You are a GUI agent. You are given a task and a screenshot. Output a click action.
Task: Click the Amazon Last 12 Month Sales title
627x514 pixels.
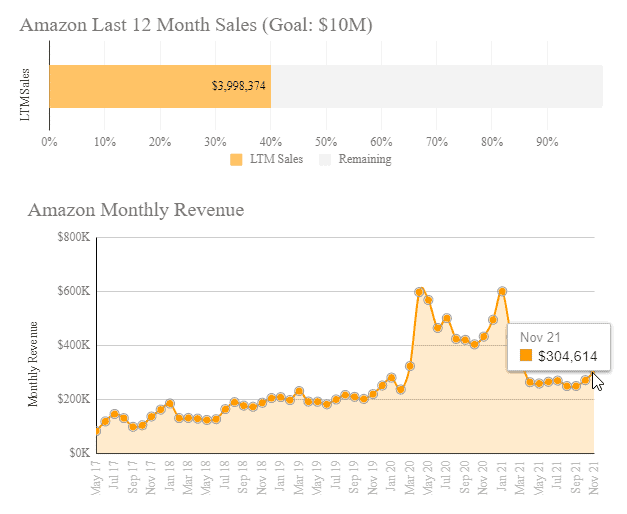tap(196, 25)
